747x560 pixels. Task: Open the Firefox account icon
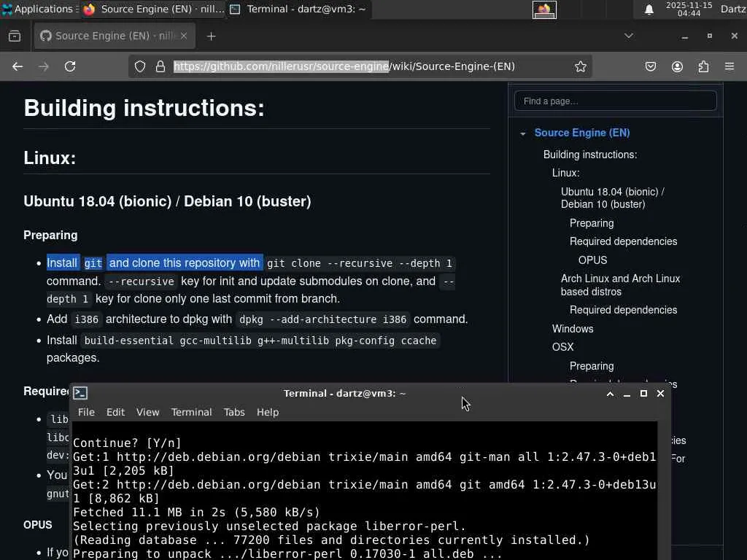[x=677, y=66]
